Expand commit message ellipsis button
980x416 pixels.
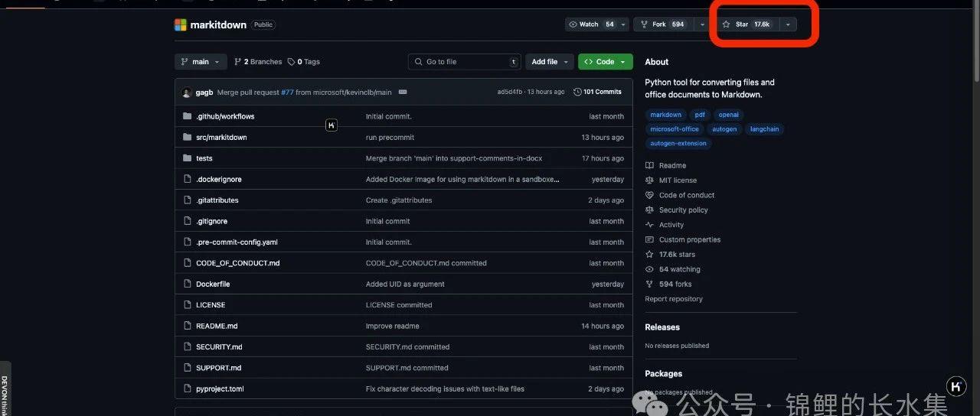pyautogui.click(x=403, y=93)
